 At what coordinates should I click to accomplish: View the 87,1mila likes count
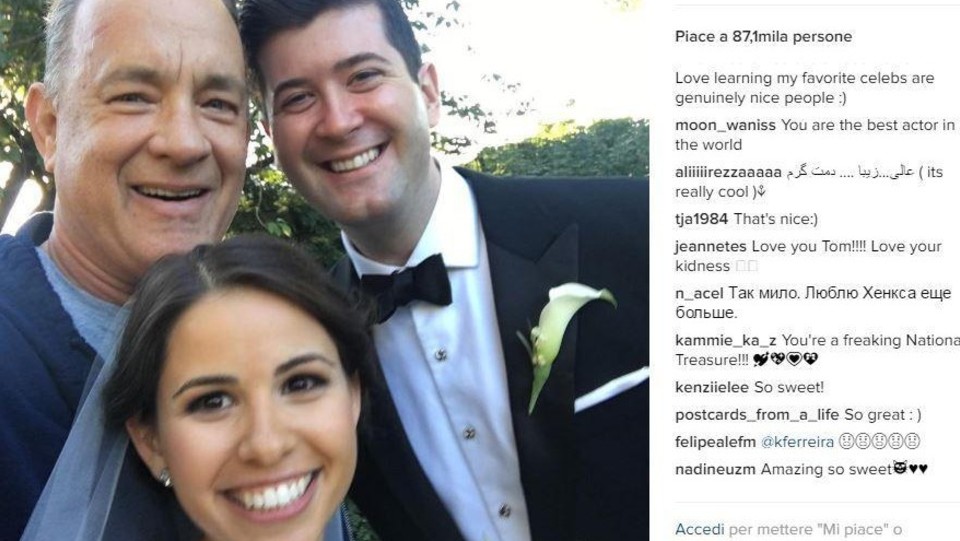[763, 37]
